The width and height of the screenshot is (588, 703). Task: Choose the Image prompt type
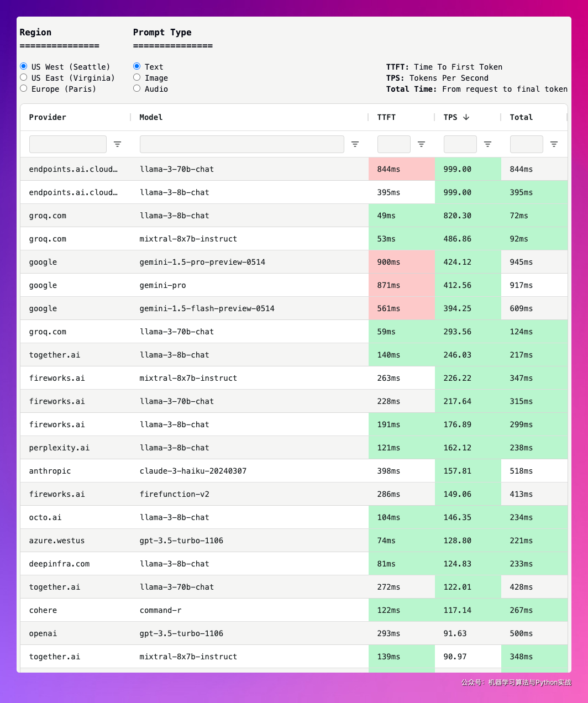coord(137,77)
